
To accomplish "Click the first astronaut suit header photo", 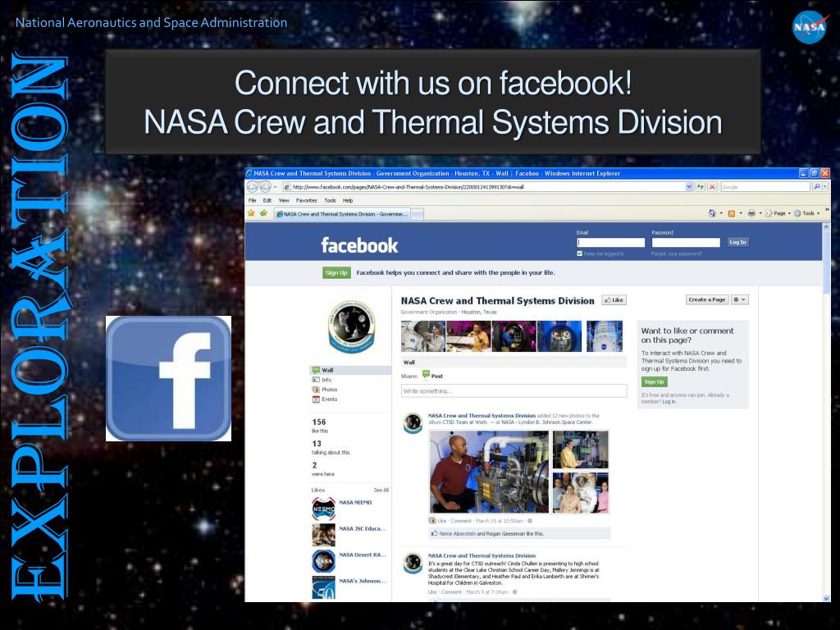I will point(422,336).
